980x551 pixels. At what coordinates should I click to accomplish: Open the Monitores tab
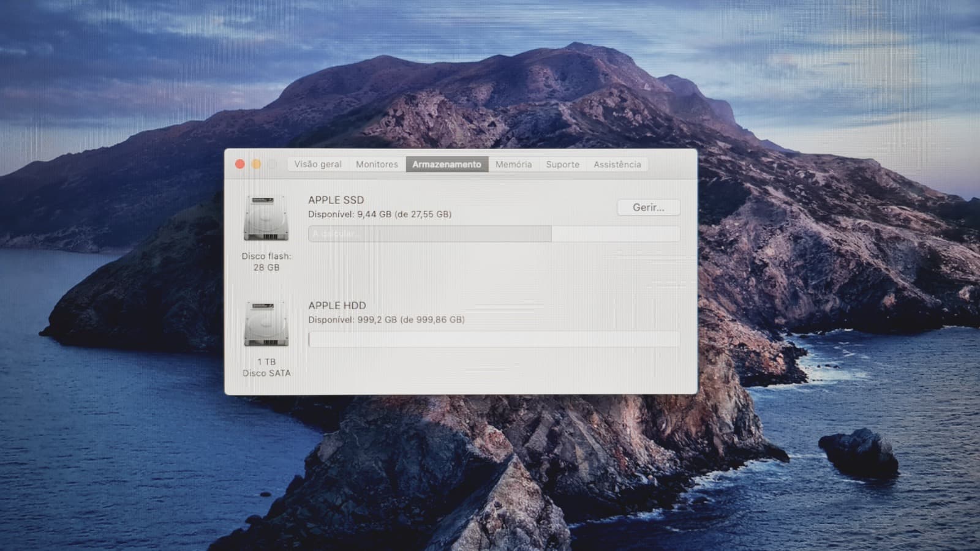click(x=377, y=164)
